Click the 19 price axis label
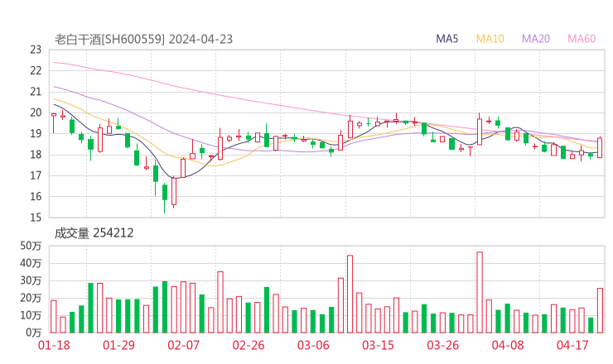The image size is (613, 364). click(36, 133)
